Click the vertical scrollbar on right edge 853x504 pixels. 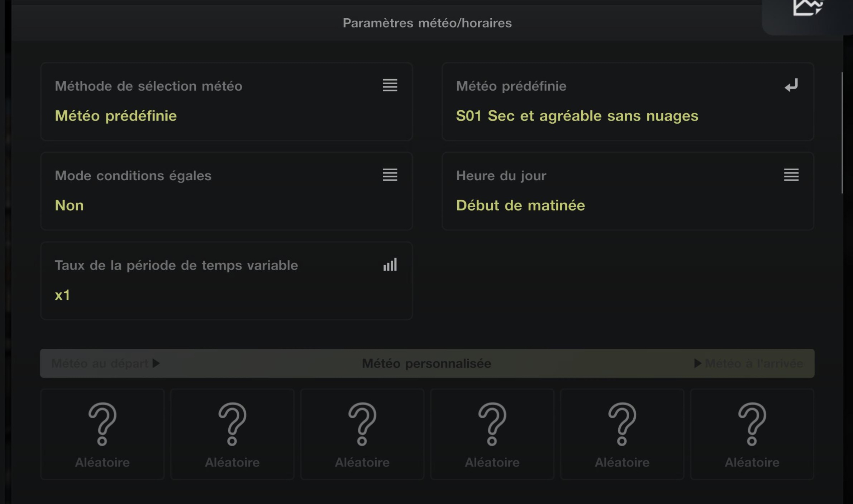842,133
